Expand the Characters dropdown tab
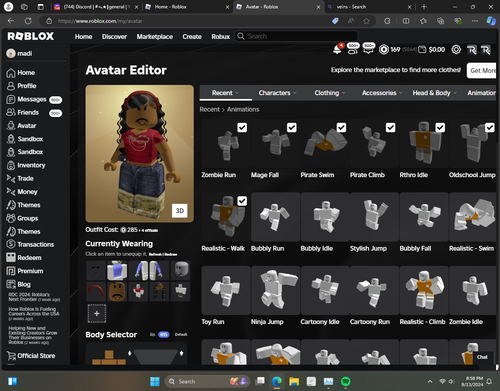Screen dimensions: 500x391 (277, 93)
